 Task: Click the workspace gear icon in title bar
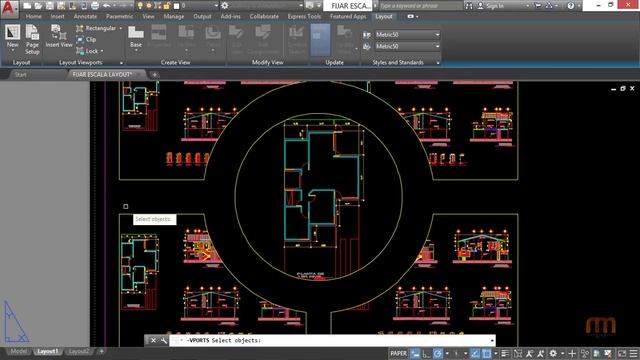[224, 6]
